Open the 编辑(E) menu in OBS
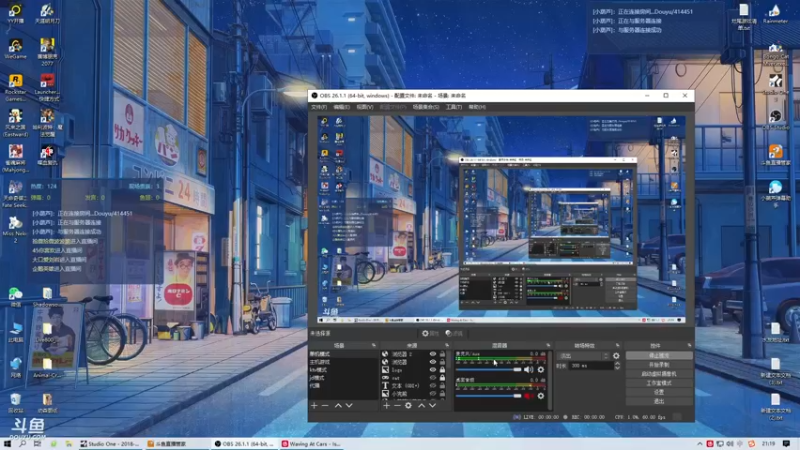Screen dimensions: 800x450 click(341, 107)
